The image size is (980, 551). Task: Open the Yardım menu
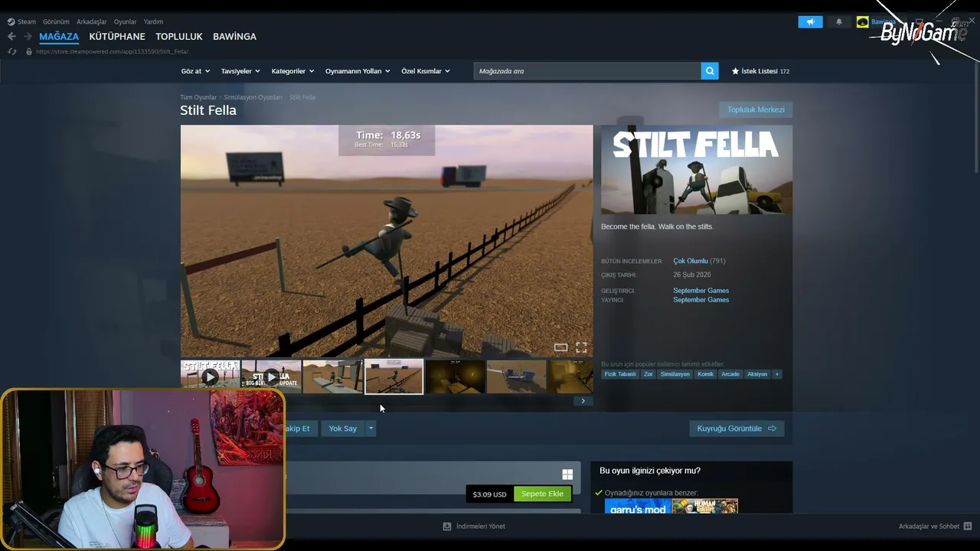pos(153,21)
